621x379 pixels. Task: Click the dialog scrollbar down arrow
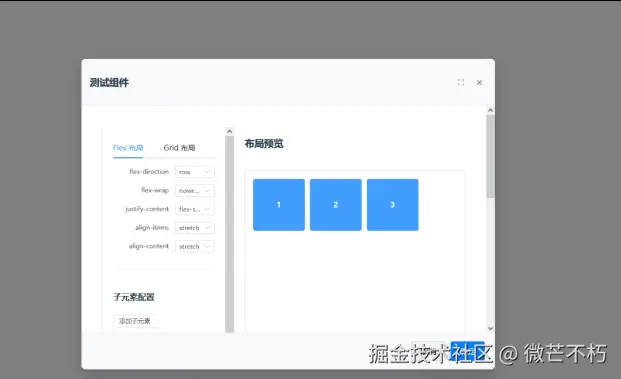(x=490, y=328)
